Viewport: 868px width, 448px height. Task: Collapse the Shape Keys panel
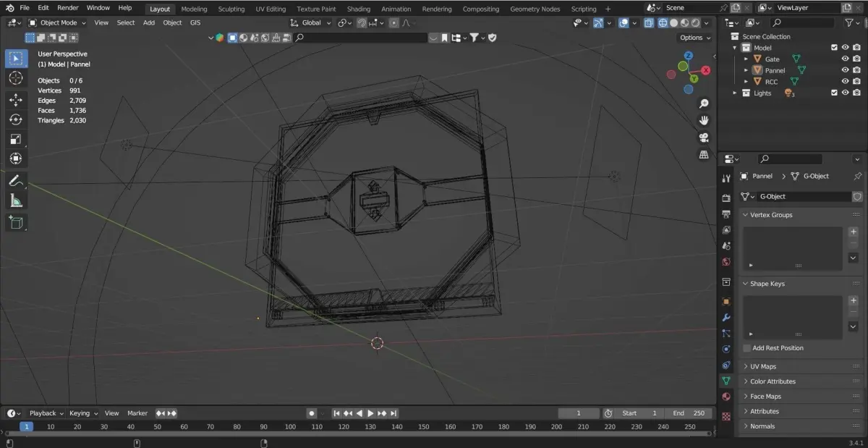point(767,284)
